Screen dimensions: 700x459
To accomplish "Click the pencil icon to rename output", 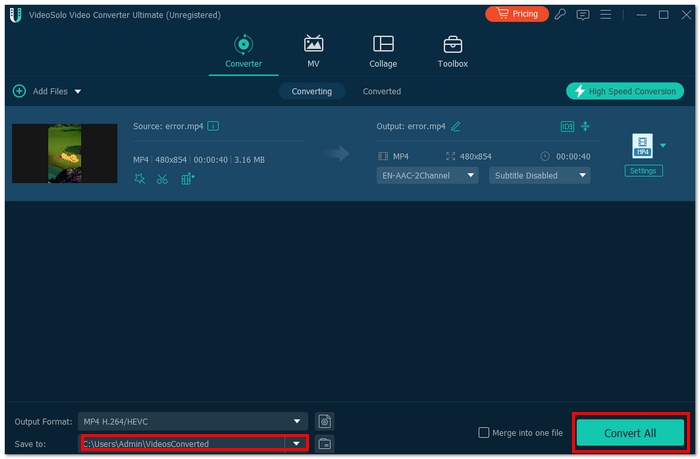I will coord(456,126).
